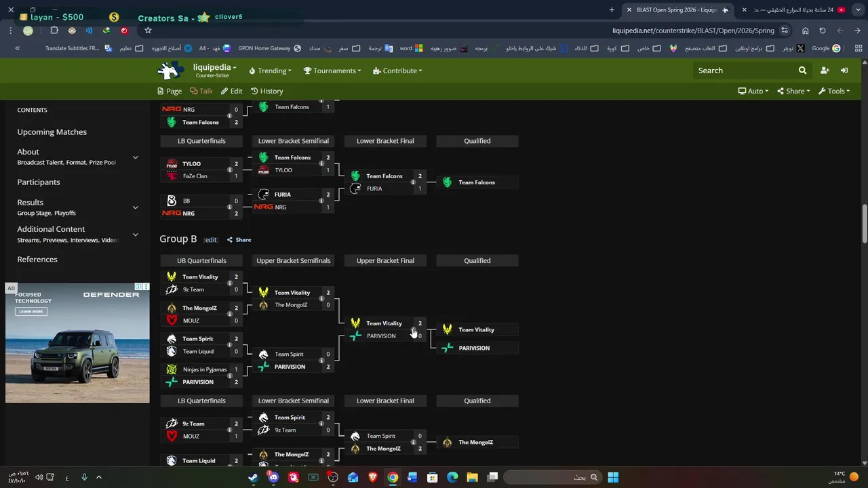Expand the About section in contents
The width and height of the screenshot is (868, 488).
tap(135, 157)
